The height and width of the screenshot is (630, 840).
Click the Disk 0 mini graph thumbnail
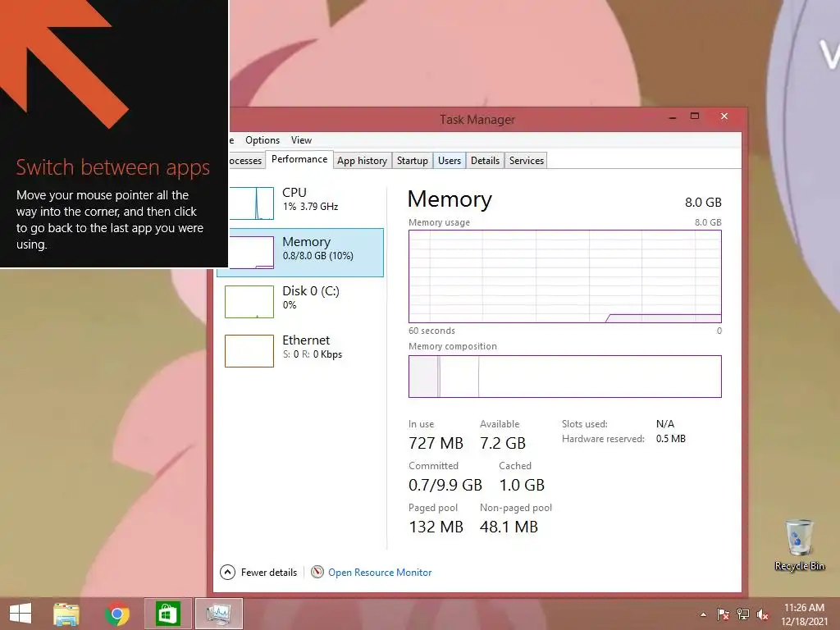249,302
